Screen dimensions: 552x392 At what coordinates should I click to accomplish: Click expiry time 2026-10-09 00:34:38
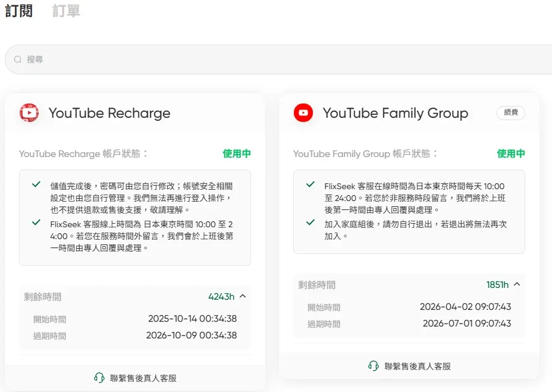pyautogui.click(x=192, y=335)
